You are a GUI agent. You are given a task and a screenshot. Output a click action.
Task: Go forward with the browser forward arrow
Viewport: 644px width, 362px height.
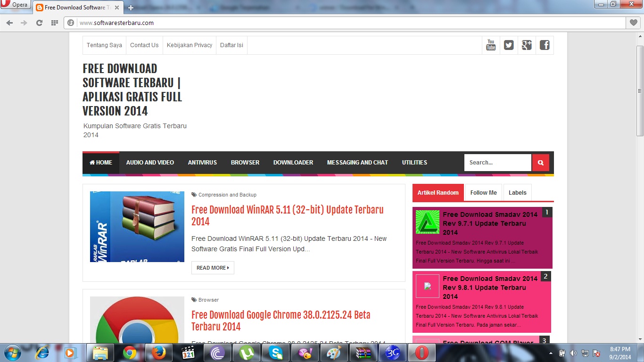(24, 23)
